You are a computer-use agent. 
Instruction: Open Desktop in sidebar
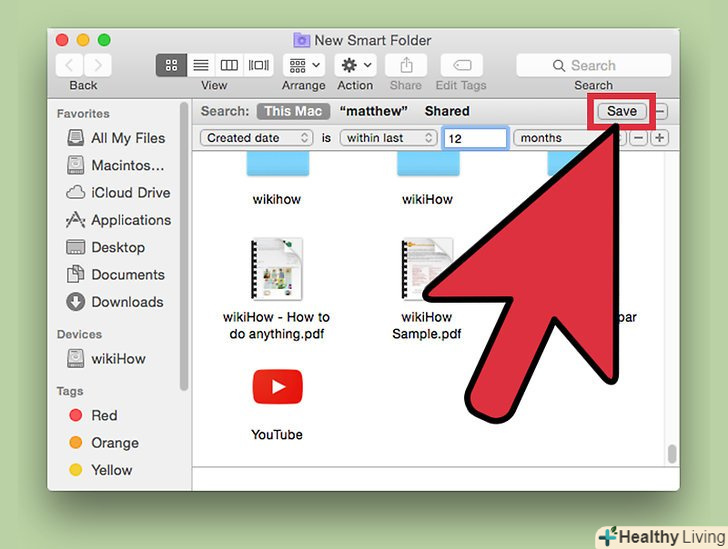119,248
